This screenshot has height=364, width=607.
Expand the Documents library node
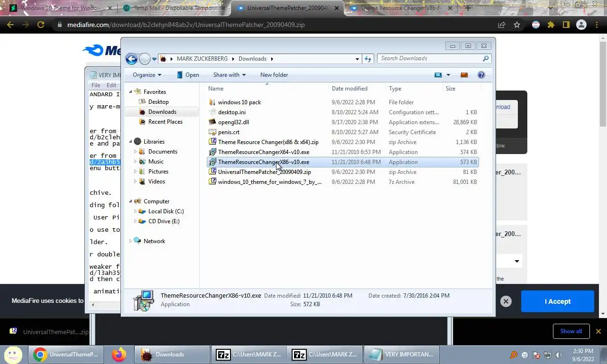[x=136, y=152]
